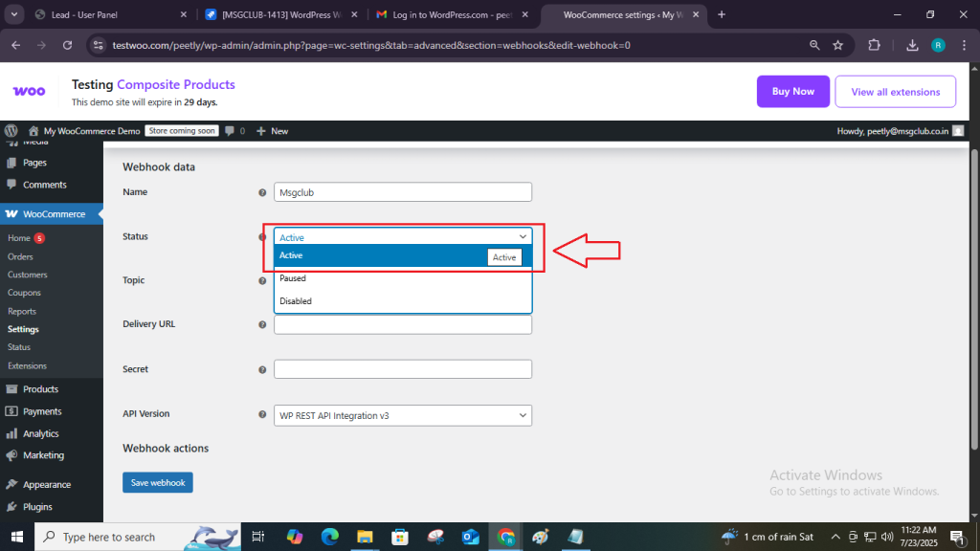
Task: Show hidden system tray icons
Action: click(835, 537)
